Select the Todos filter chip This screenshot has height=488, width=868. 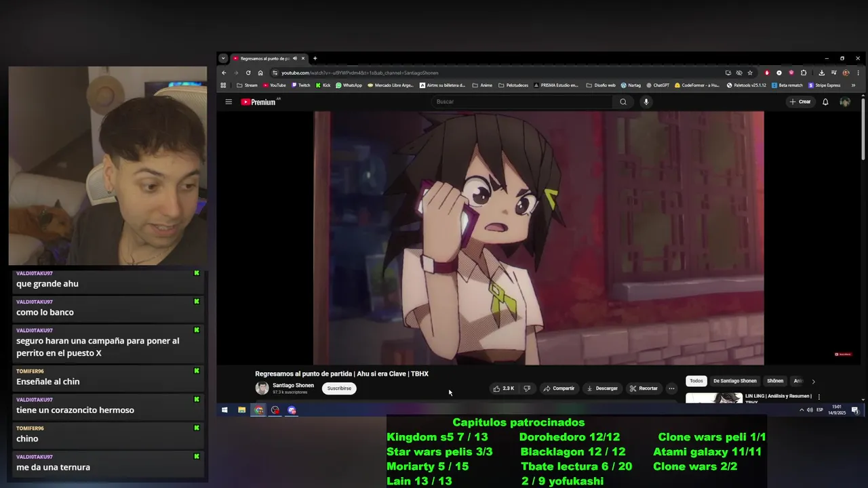point(696,381)
